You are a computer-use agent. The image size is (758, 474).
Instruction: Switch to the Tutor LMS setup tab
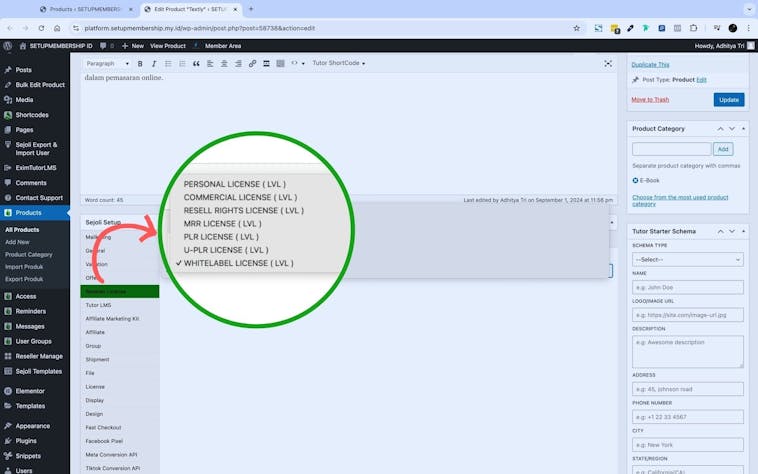point(99,305)
